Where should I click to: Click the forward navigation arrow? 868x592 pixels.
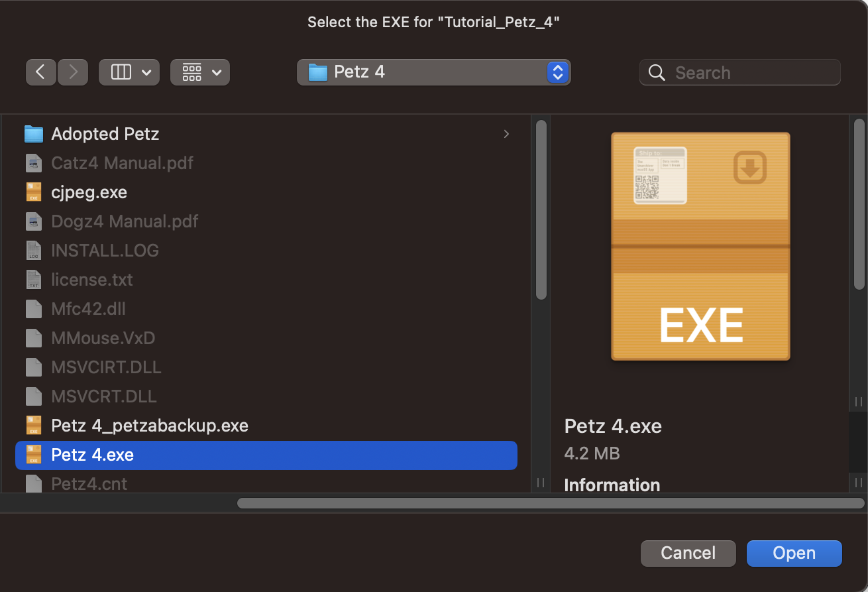73,72
